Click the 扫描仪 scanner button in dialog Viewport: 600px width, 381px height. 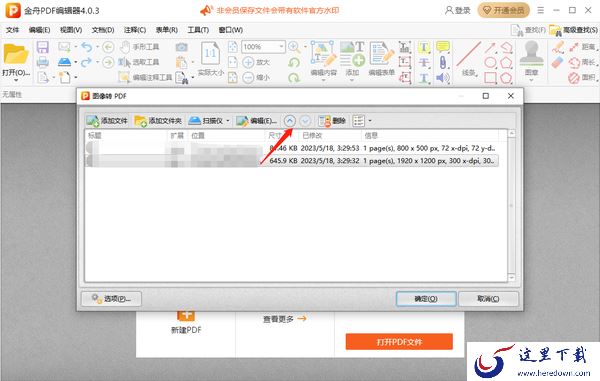click(206, 121)
